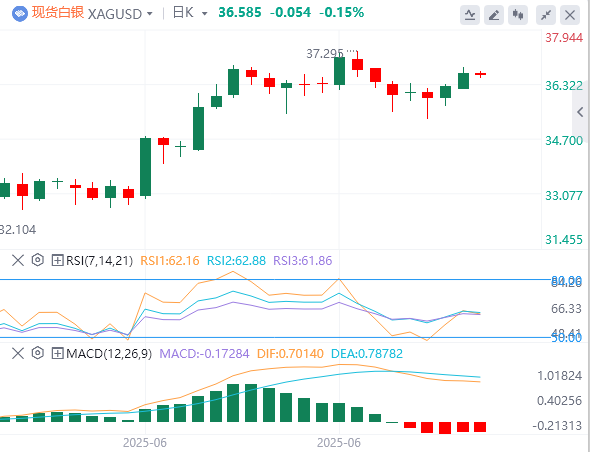Remove the RSI indicator panel

pyautogui.click(x=18, y=260)
